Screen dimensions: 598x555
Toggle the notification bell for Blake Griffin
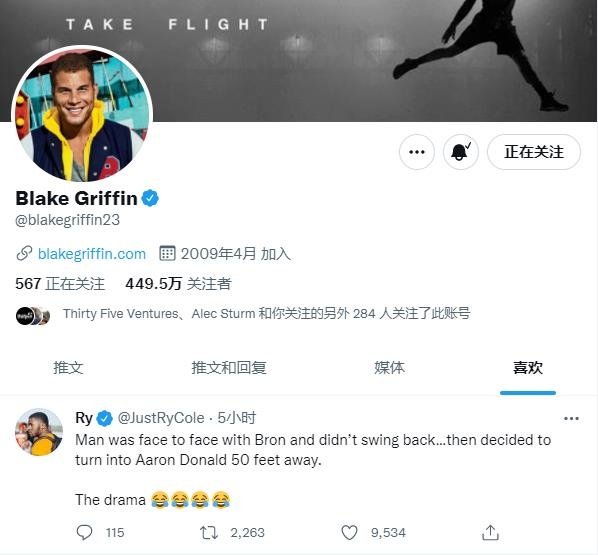tap(460, 152)
